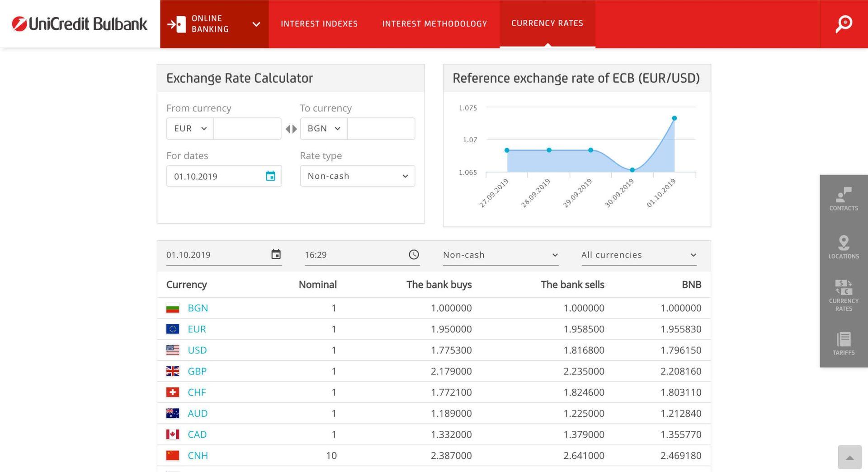Viewport: 868px width, 472px height.
Task: Open the calendar icon in the rates table
Action: click(276, 255)
